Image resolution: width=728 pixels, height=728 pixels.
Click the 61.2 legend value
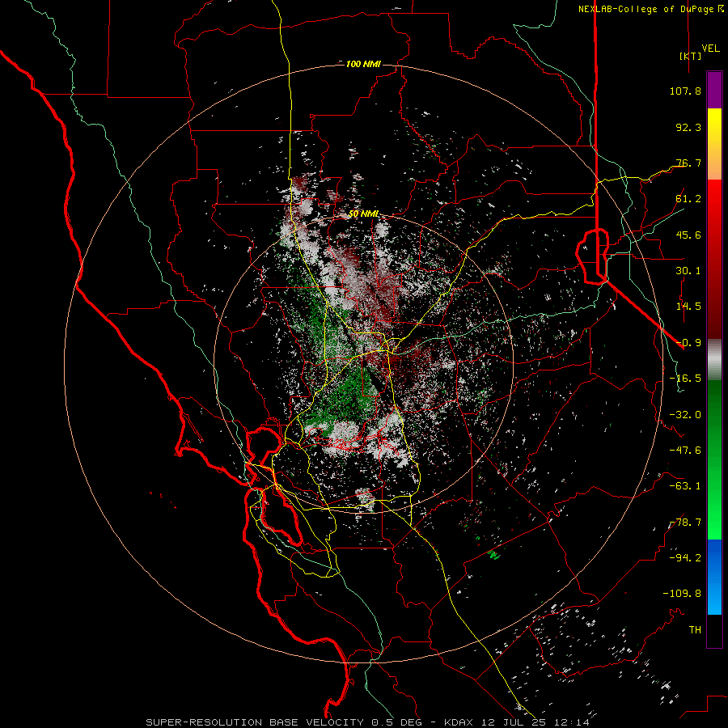[x=688, y=199]
